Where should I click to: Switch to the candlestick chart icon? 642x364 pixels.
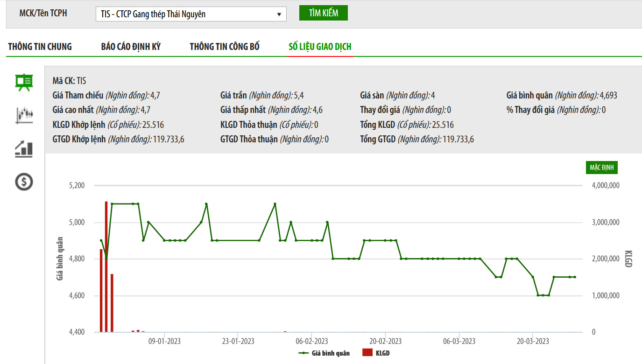pyautogui.click(x=24, y=115)
